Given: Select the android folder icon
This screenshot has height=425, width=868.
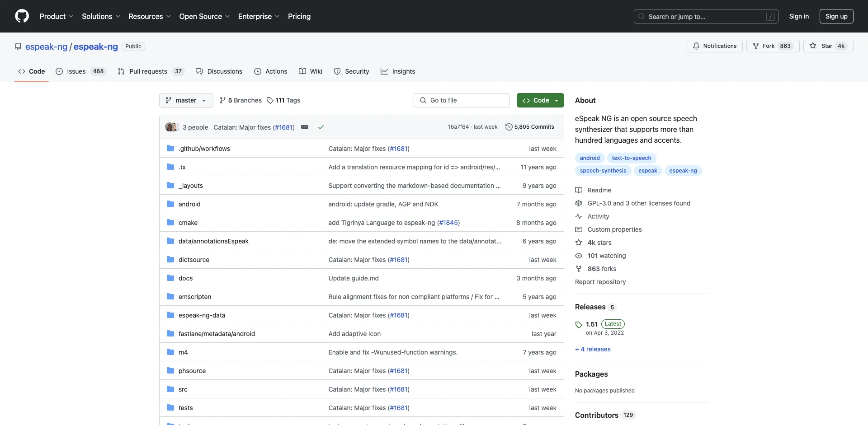Looking at the screenshot, I should pyautogui.click(x=170, y=204).
